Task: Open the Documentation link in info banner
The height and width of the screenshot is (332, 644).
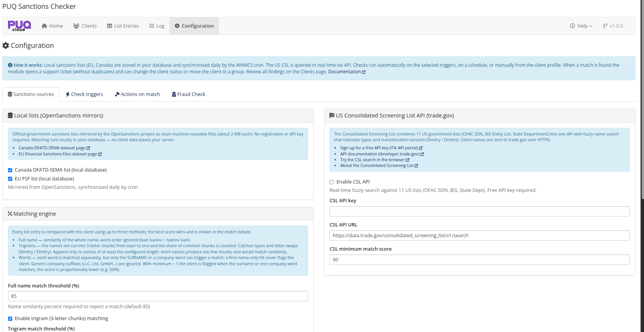Action: 347,72
